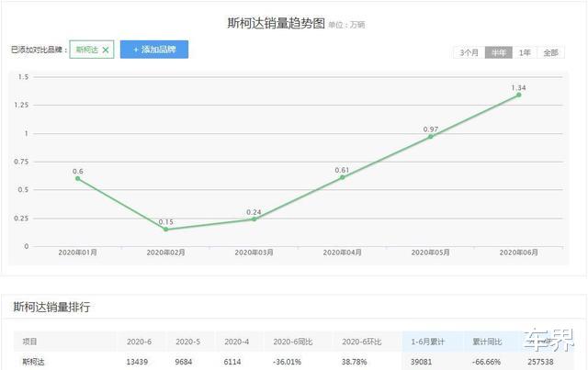Click the 0.75 y-axis label
The image size is (588, 370).
coord(21,162)
